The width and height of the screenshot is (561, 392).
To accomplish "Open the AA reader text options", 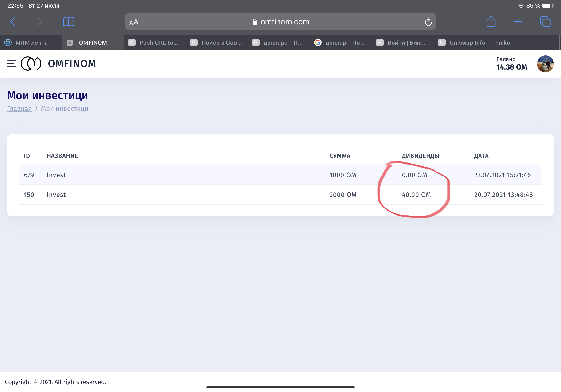I will [134, 22].
